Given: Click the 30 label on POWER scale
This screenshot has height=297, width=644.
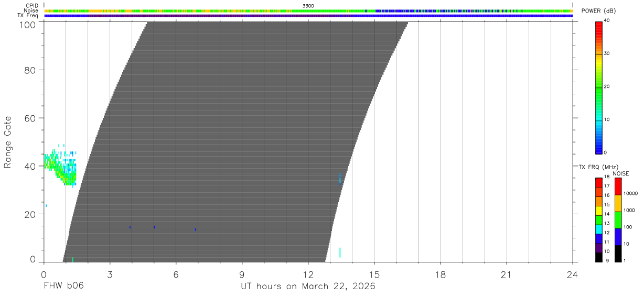Looking at the screenshot, I should tap(607, 54).
